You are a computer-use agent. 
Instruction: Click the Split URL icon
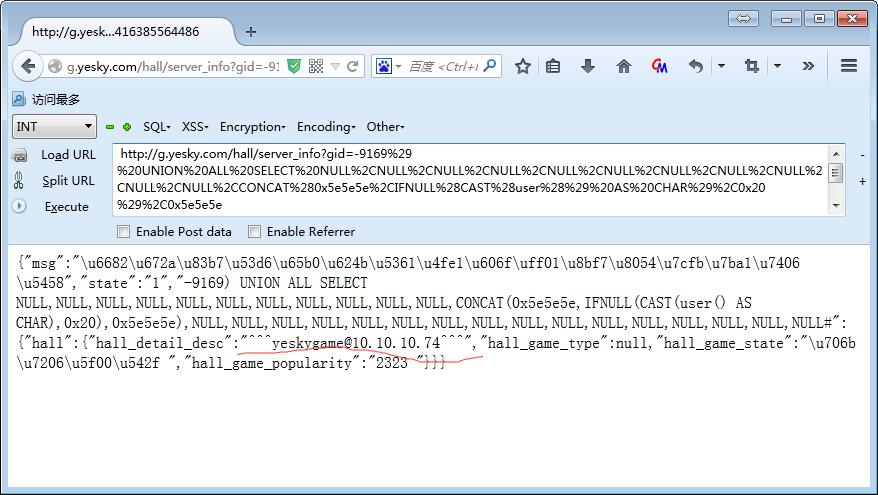18,180
